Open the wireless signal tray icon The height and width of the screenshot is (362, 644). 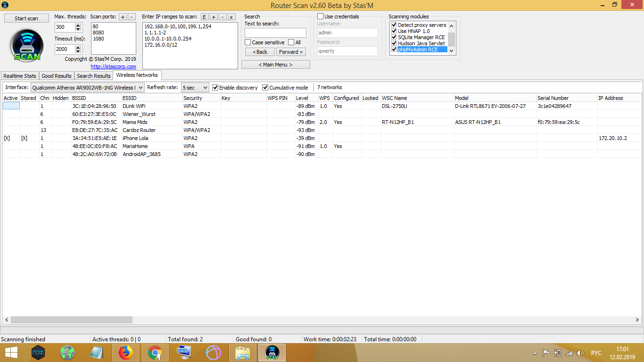pyautogui.click(x=569, y=353)
